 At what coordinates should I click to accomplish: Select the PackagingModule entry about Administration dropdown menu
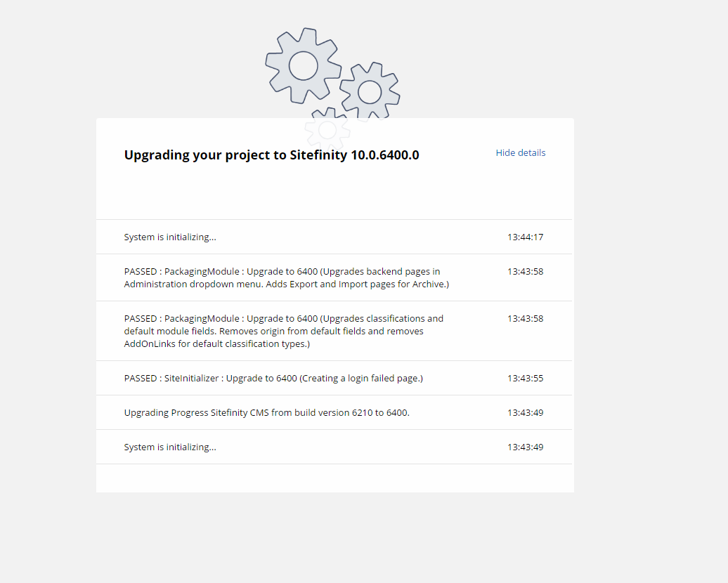tap(286, 277)
